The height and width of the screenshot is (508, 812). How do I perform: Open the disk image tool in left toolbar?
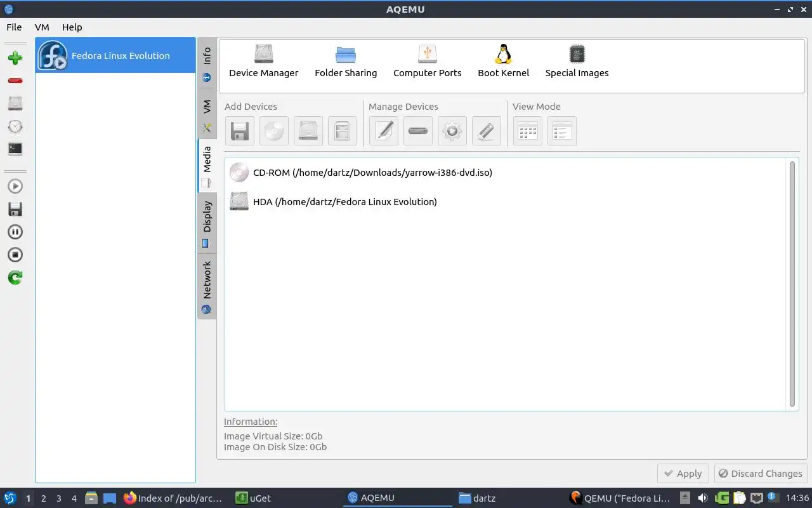(15, 104)
